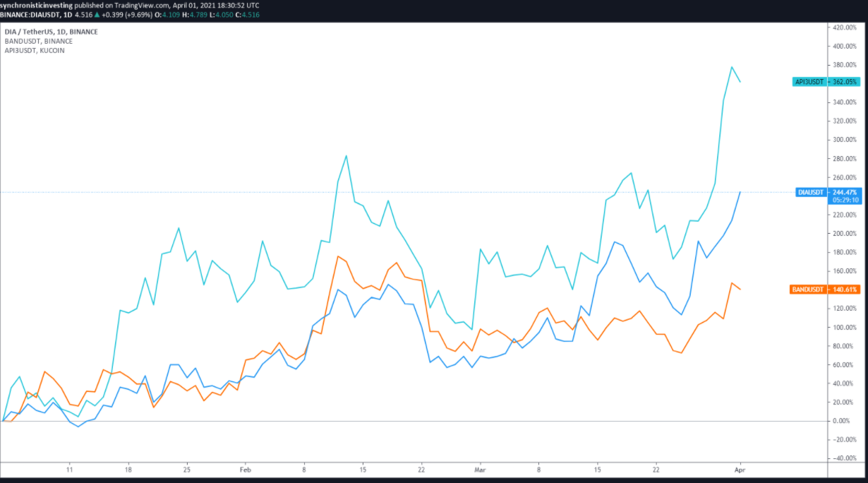Click the 400.00% axis label
Screen dimensions: 868x483
pos(845,47)
